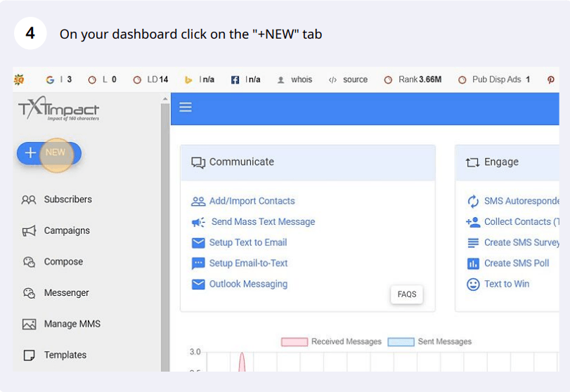Click the Send Mass Text megaphone icon

pos(198,222)
